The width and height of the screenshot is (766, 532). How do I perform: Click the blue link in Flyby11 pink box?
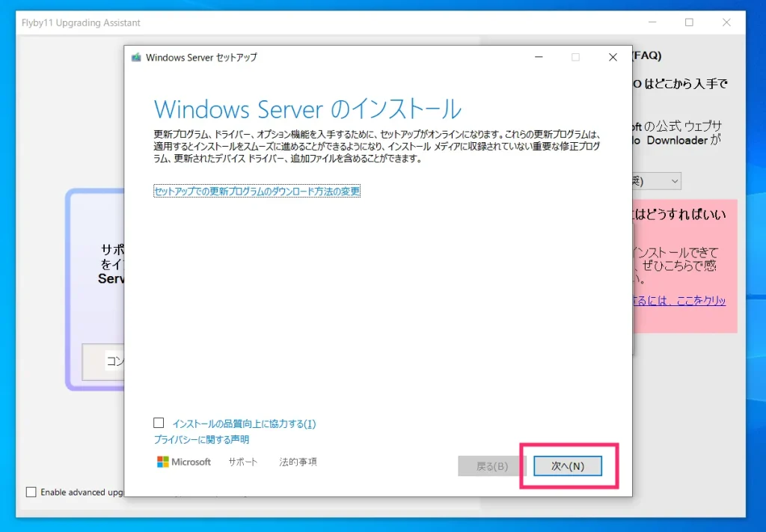(679, 301)
